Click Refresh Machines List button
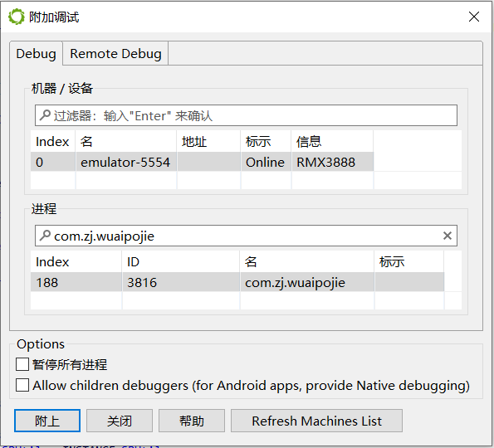This screenshot has width=494, height=448. click(x=316, y=421)
